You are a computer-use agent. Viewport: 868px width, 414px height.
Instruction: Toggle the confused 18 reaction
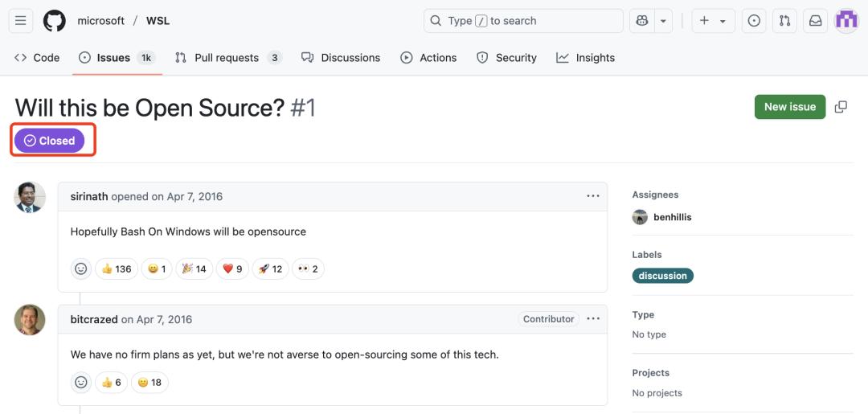tap(149, 383)
